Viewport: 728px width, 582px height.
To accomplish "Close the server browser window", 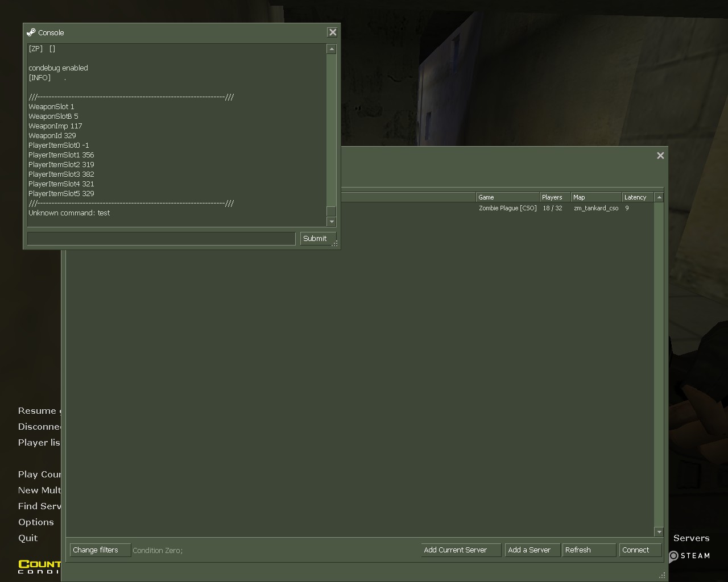I will tap(660, 156).
